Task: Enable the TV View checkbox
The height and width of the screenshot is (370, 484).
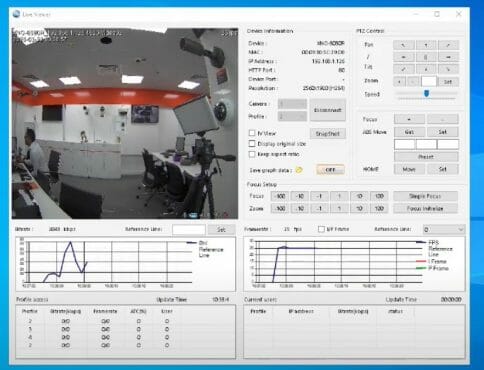Action: click(252, 133)
